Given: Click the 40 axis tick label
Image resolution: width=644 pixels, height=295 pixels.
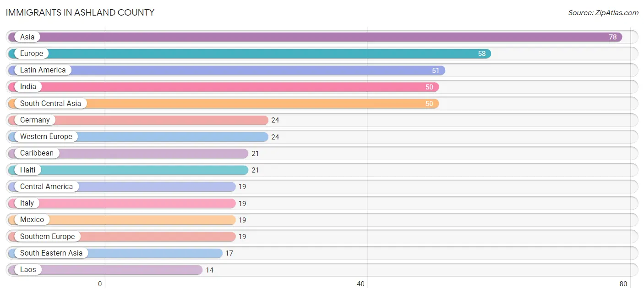Looking at the screenshot, I should [x=361, y=284].
